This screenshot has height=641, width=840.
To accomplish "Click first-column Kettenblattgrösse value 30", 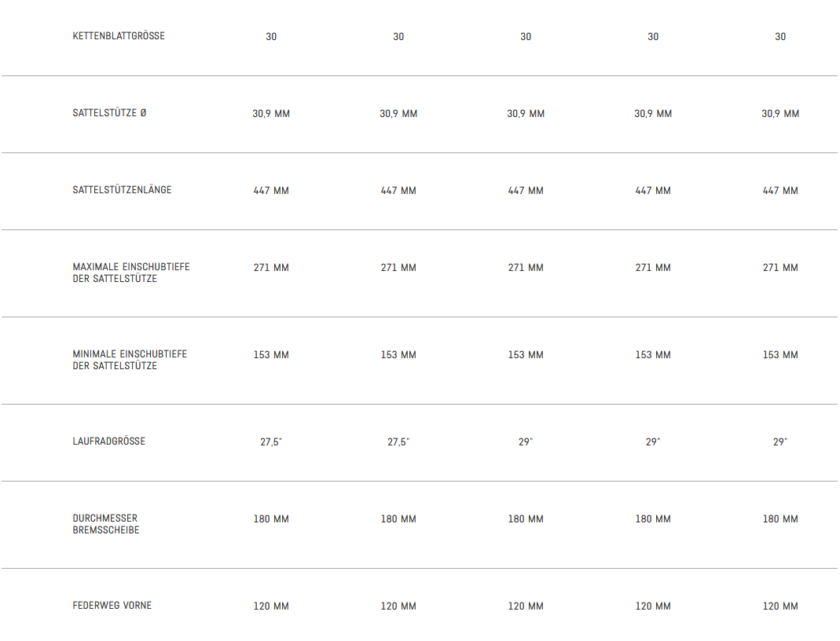I will (x=271, y=37).
